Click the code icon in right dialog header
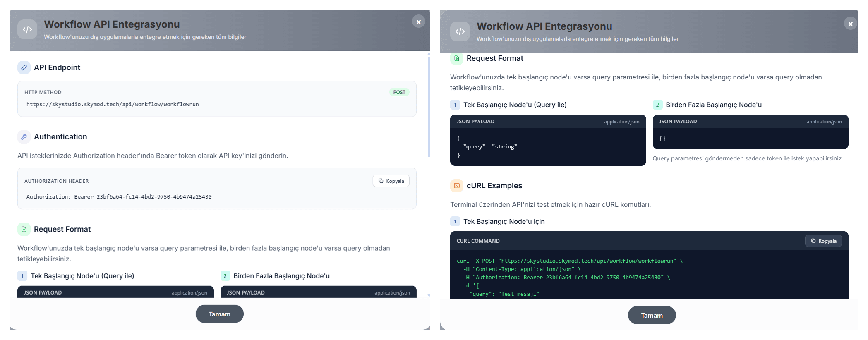868x340 pixels. (x=460, y=31)
